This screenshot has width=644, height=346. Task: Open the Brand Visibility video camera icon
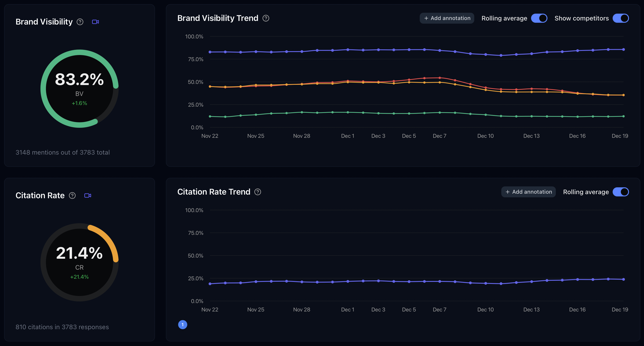(x=95, y=22)
